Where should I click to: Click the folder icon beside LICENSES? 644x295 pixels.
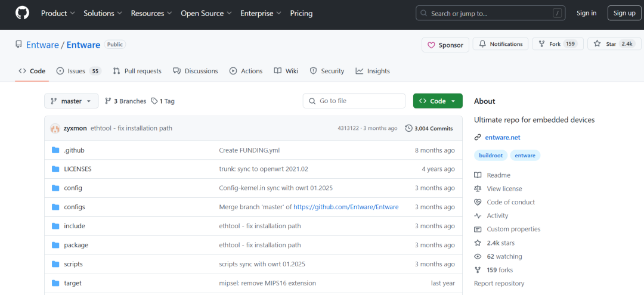point(55,169)
